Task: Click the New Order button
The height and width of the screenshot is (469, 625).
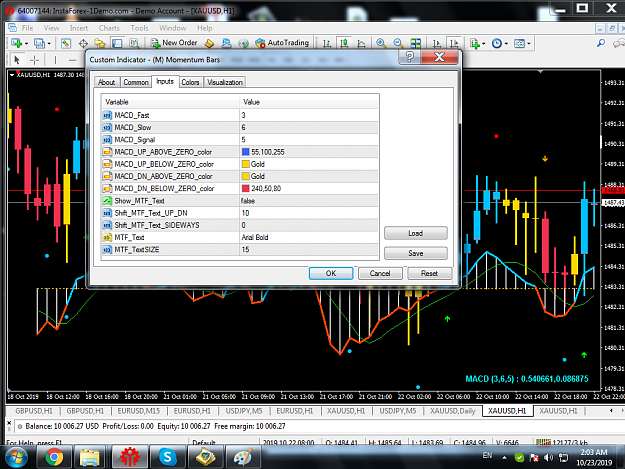Action: point(173,43)
